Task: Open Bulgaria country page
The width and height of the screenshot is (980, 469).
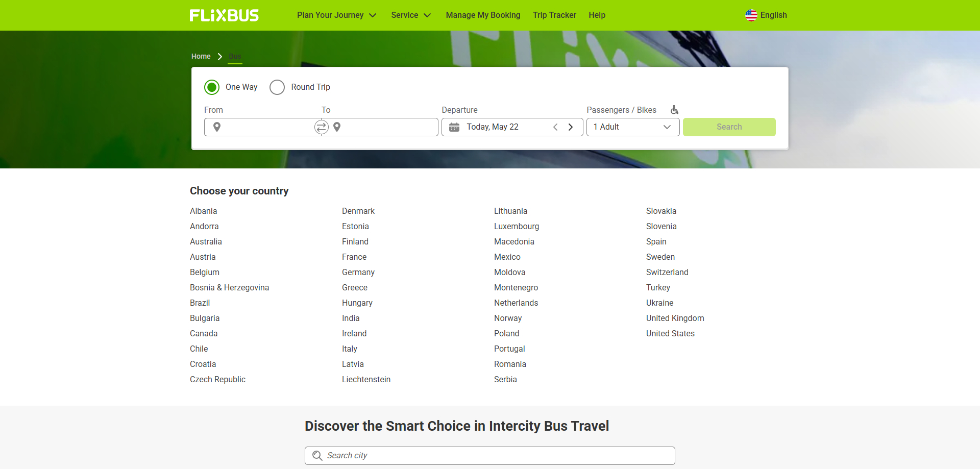Action: tap(205, 318)
